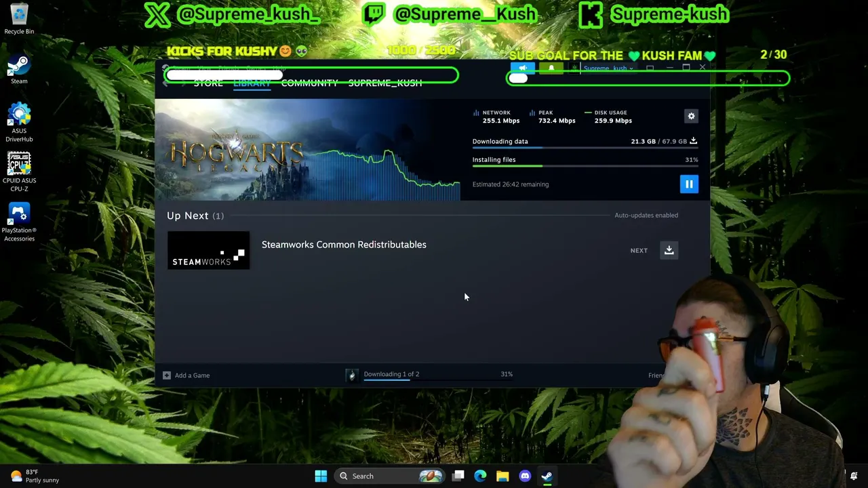The height and width of the screenshot is (488, 868).
Task: Open the Steam desktop shortcut
Action: click(x=19, y=70)
